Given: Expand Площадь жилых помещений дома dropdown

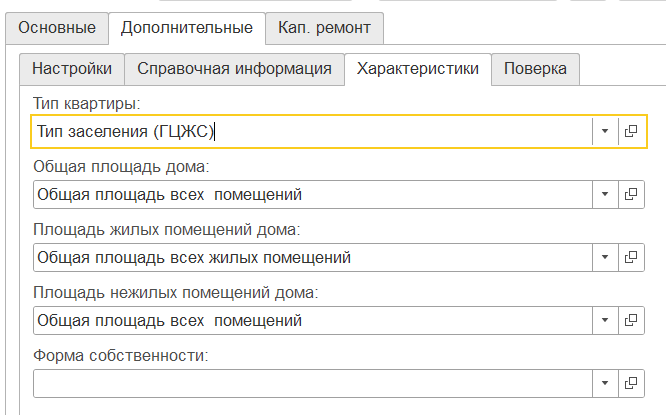Looking at the screenshot, I should click(605, 257).
